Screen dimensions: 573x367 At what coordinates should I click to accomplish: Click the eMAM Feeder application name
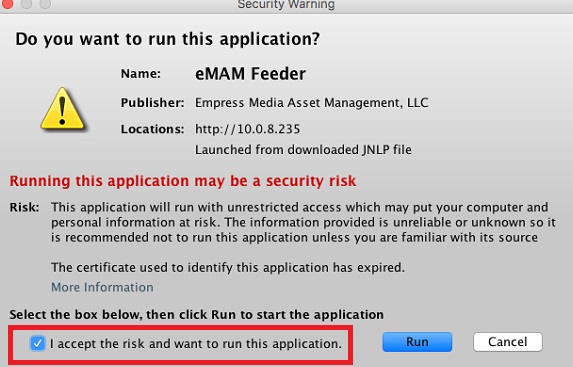coord(250,73)
